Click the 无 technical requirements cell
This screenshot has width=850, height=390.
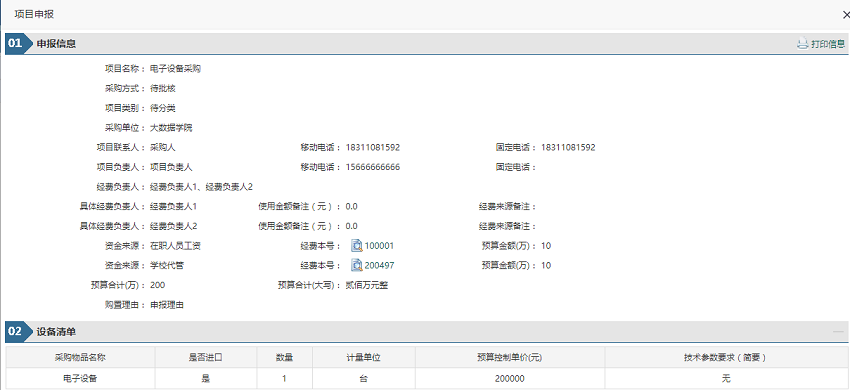click(725, 379)
